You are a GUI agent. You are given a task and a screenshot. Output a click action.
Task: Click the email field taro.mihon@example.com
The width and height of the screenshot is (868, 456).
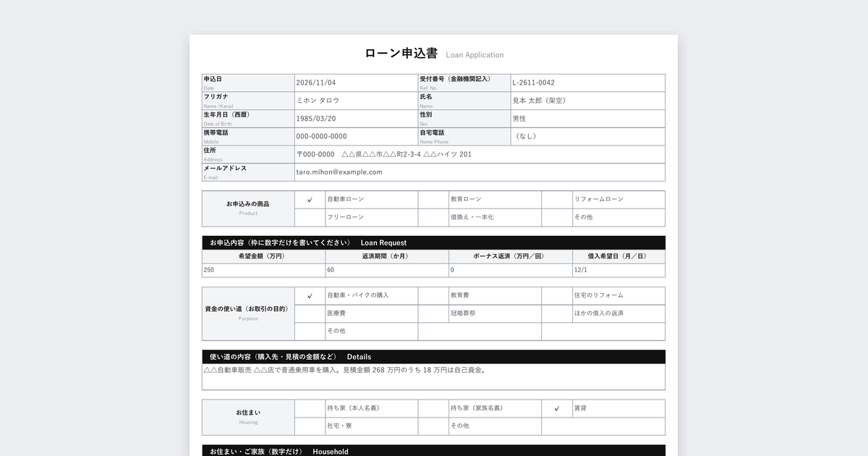pyautogui.click(x=480, y=172)
